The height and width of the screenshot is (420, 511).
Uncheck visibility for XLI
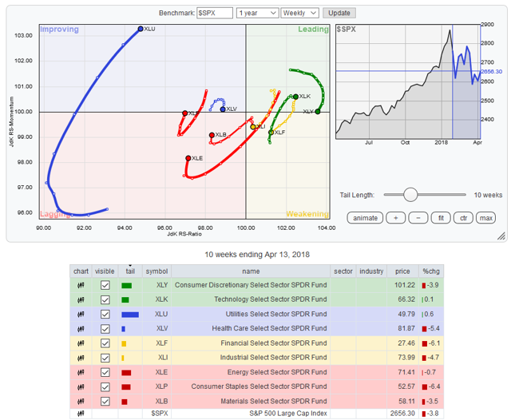[x=105, y=358]
